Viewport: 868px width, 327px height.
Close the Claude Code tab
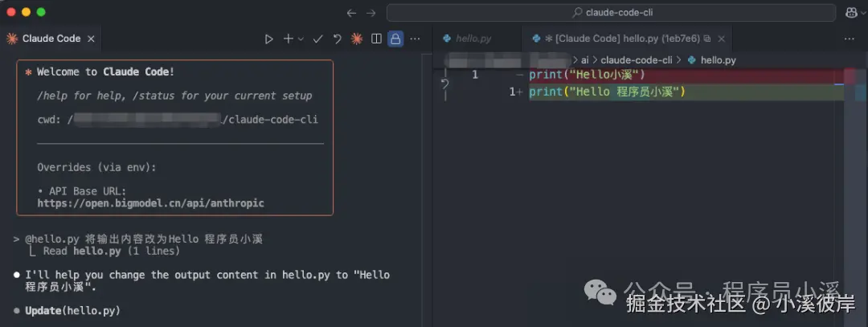(92, 39)
